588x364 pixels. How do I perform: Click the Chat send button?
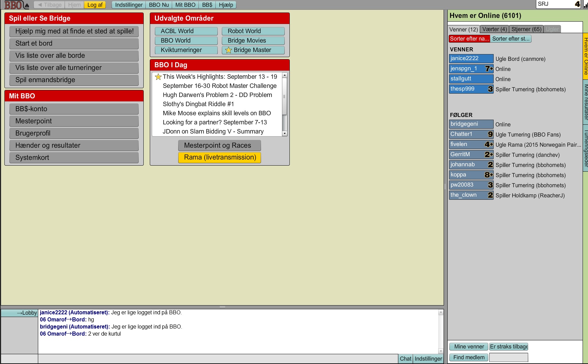coord(405,359)
